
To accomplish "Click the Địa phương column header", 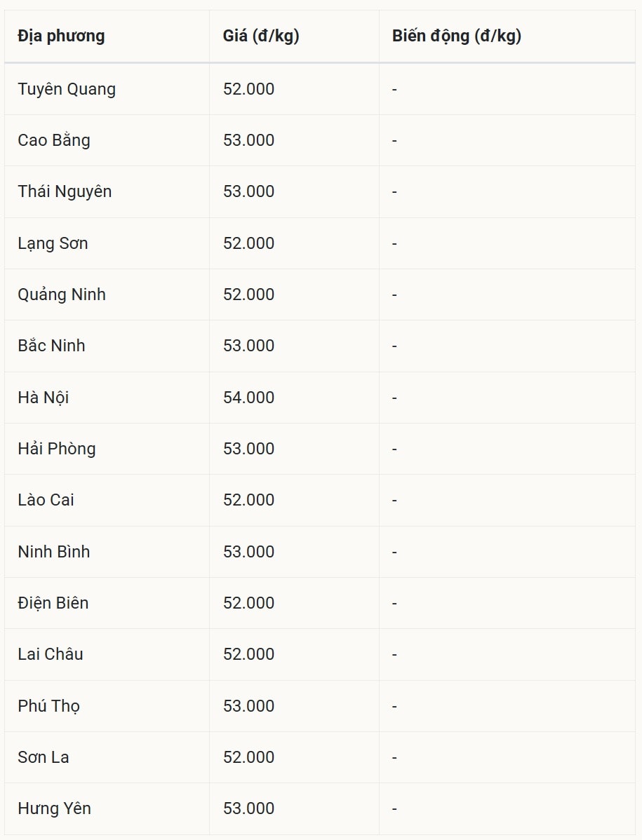I will (61, 36).
